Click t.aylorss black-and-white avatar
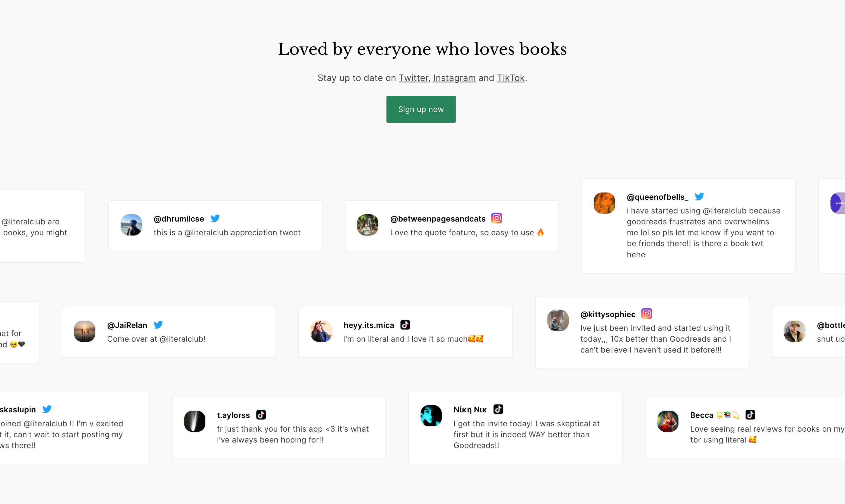Image resolution: width=845 pixels, height=504 pixels. [x=194, y=421]
